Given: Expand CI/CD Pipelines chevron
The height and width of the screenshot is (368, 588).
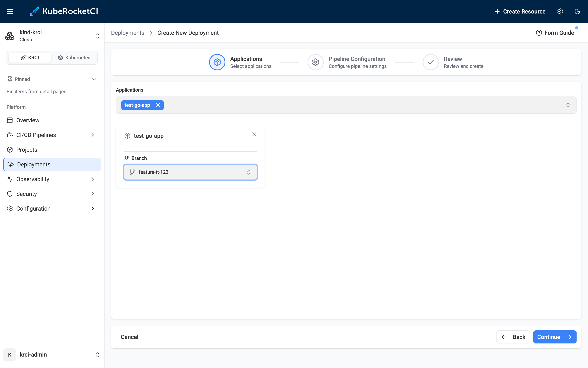Looking at the screenshot, I should tap(92, 135).
